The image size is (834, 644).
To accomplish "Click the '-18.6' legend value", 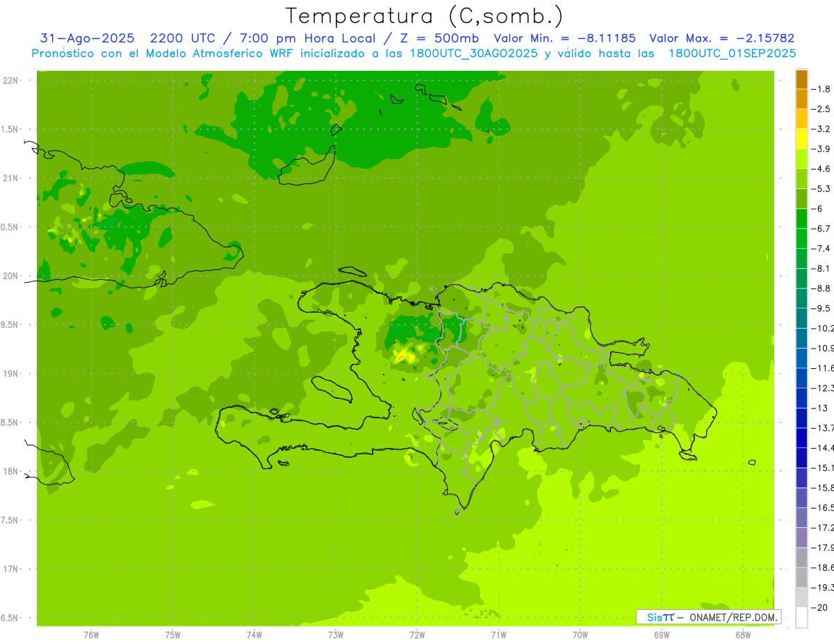I will [823, 568].
